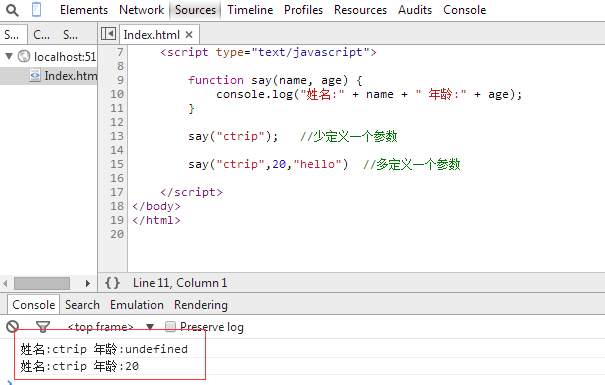Pretty print code with the {} button
This screenshot has height=385, width=605.
[112, 283]
